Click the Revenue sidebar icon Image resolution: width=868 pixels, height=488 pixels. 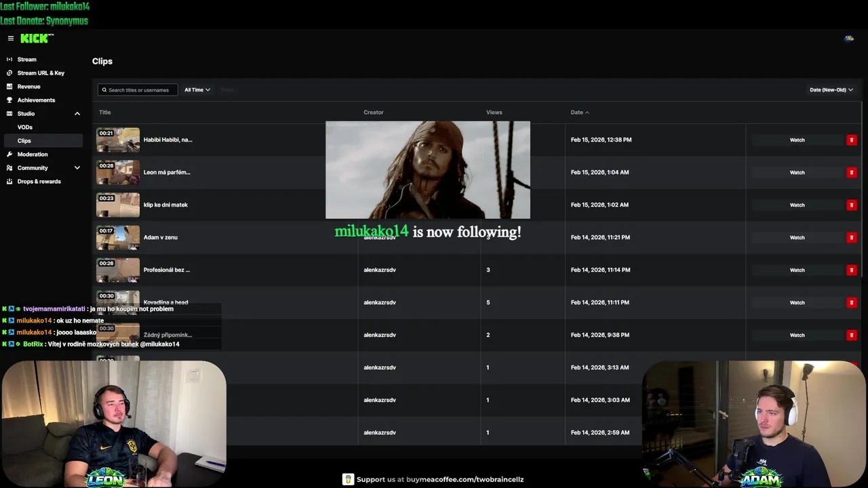(x=9, y=87)
